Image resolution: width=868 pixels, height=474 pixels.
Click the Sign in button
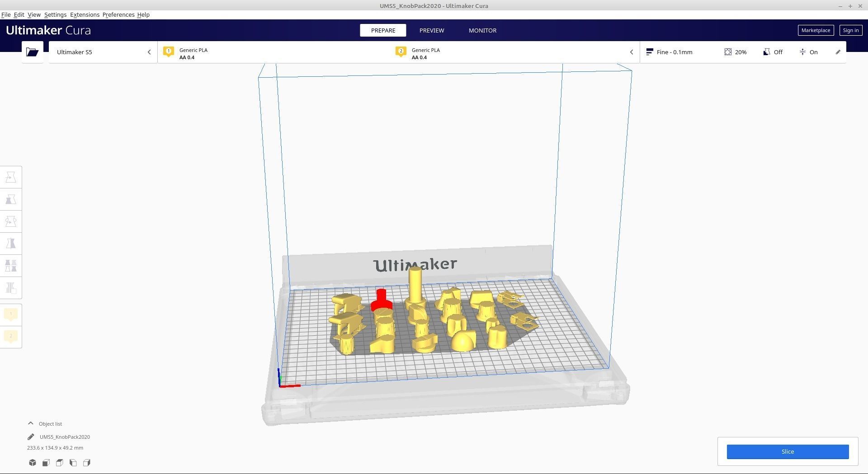(x=850, y=30)
